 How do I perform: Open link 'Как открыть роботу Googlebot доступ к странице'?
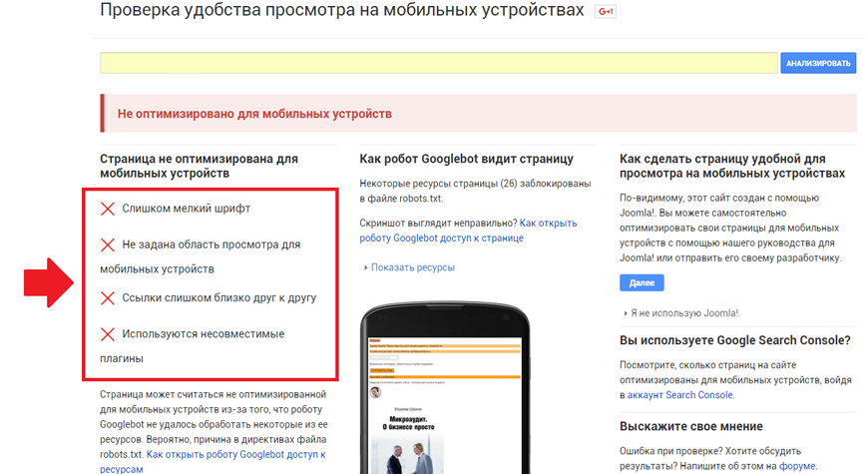tap(468, 231)
